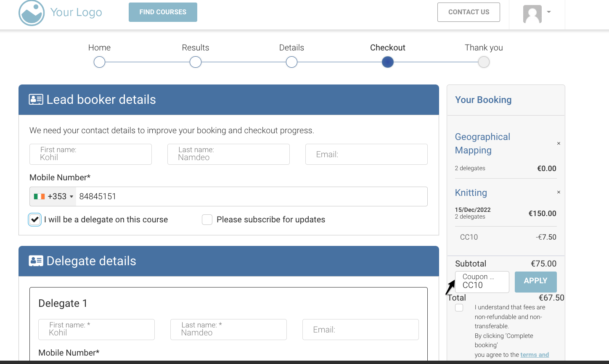The height and width of the screenshot is (364, 609).
Task: Remove Knitting course from the booking
Action: click(559, 193)
